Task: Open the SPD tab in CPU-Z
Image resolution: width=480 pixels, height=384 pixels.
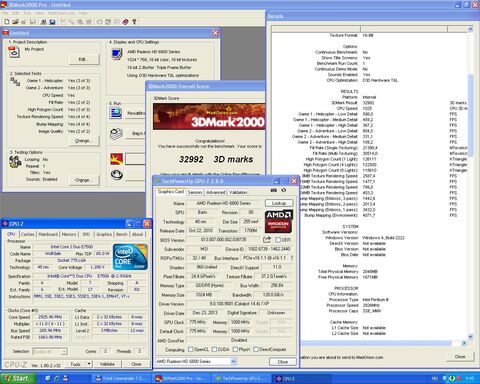Action: point(86,234)
